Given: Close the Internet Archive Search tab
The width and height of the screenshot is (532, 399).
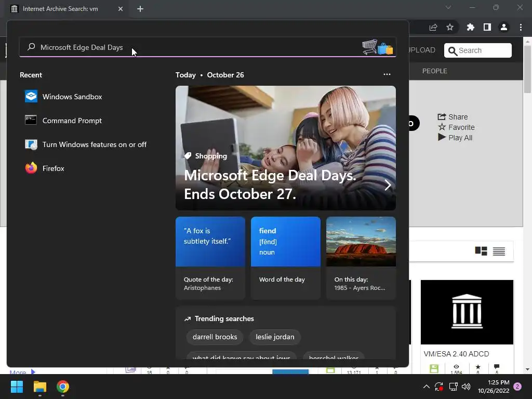Looking at the screenshot, I should 121,9.
